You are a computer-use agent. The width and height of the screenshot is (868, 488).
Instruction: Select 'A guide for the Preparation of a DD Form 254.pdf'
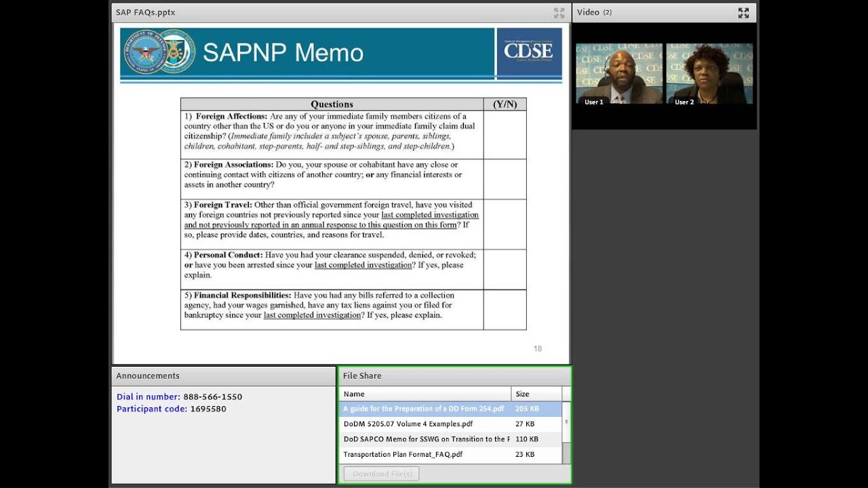pyautogui.click(x=450, y=409)
